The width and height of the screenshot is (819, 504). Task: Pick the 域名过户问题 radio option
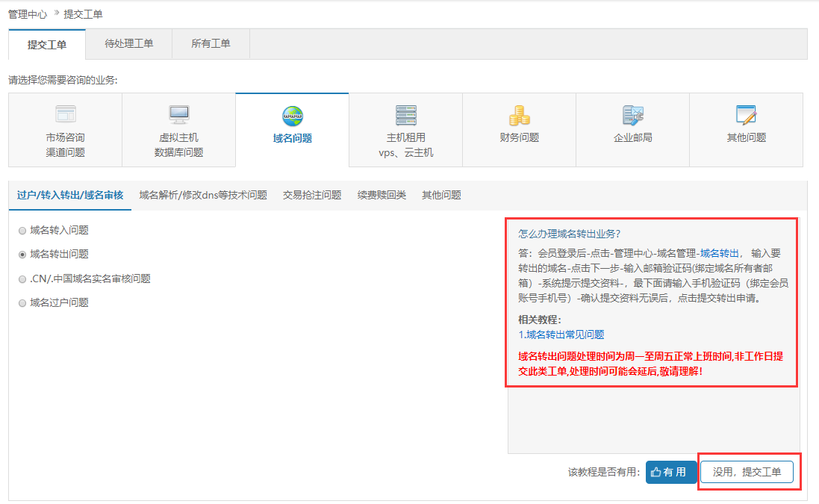click(x=22, y=302)
